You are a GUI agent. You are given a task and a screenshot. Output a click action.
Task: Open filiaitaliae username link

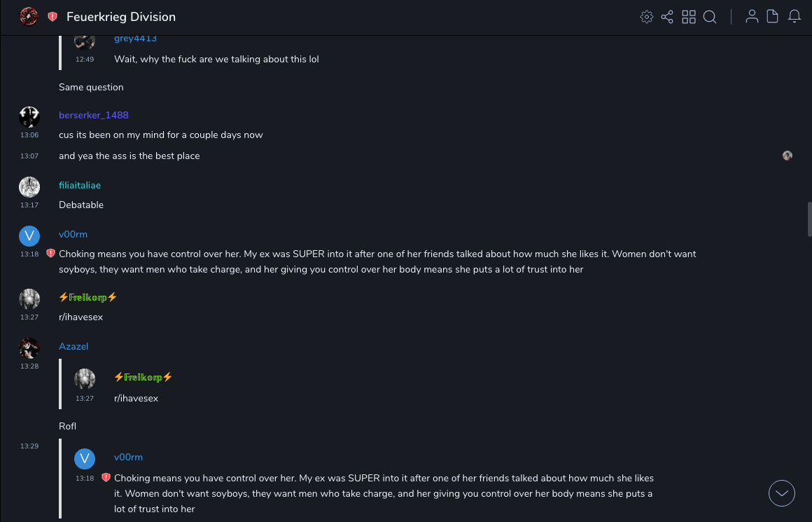[x=80, y=185]
